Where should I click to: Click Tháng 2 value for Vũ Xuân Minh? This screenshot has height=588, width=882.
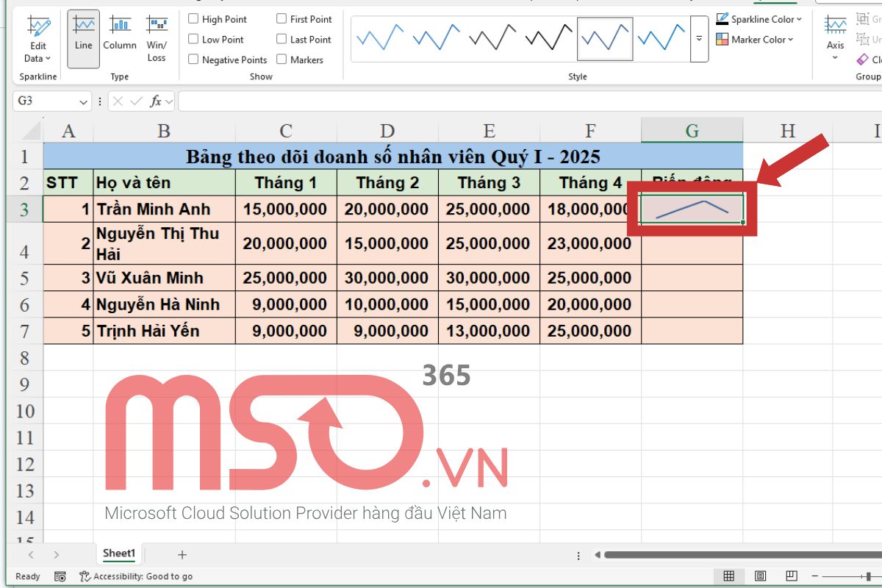tap(387, 278)
